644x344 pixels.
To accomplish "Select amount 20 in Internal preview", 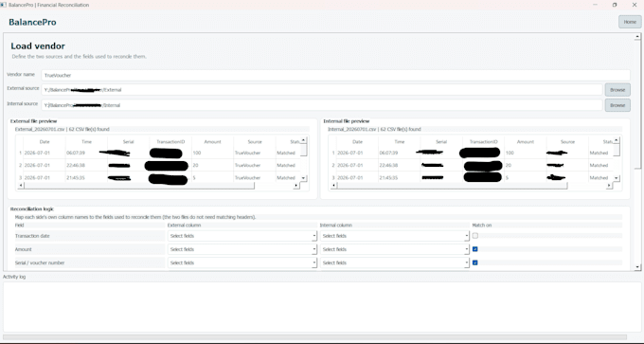I will tap(509, 165).
